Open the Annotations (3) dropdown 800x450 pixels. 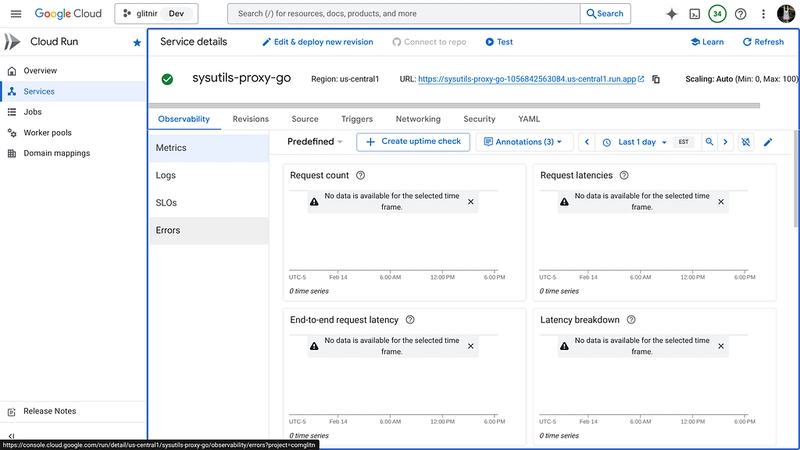pyautogui.click(x=522, y=142)
